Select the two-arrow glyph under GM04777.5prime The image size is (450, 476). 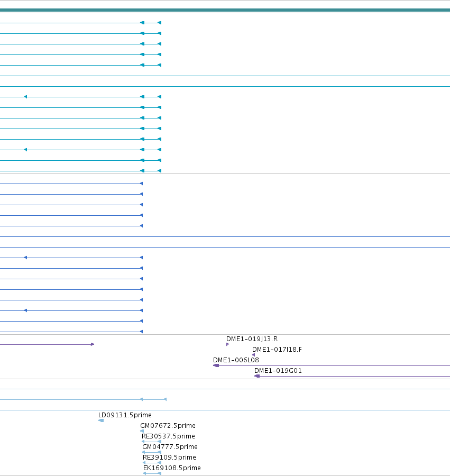(x=152, y=452)
